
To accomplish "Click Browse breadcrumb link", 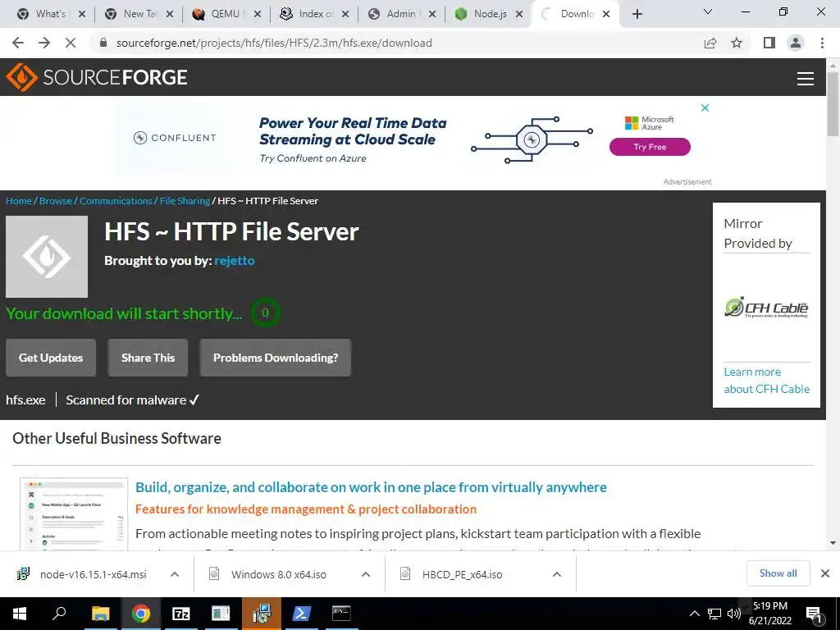I will 56,201.
